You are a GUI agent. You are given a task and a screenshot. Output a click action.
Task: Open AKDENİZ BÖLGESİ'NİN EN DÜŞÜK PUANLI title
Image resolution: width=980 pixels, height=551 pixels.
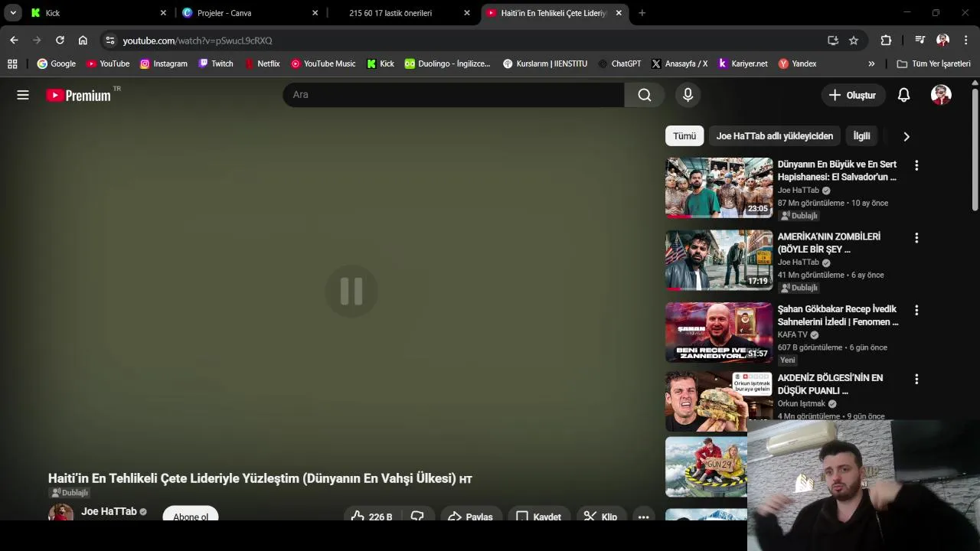click(x=830, y=384)
